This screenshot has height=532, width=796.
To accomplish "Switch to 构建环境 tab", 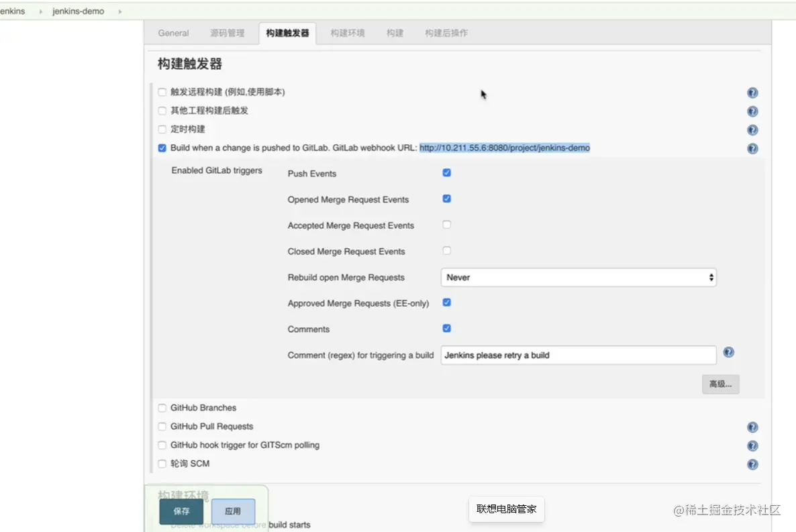I will (x=347, y=33).
